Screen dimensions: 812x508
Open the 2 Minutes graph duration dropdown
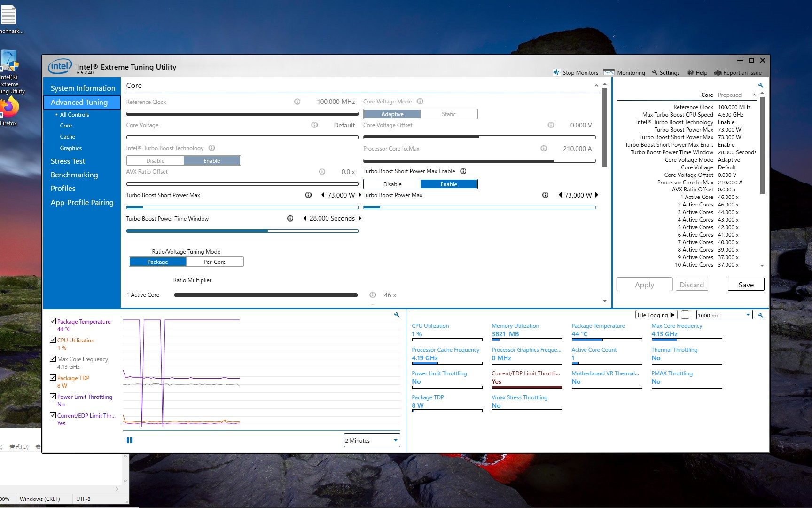[x=372, y=440]
